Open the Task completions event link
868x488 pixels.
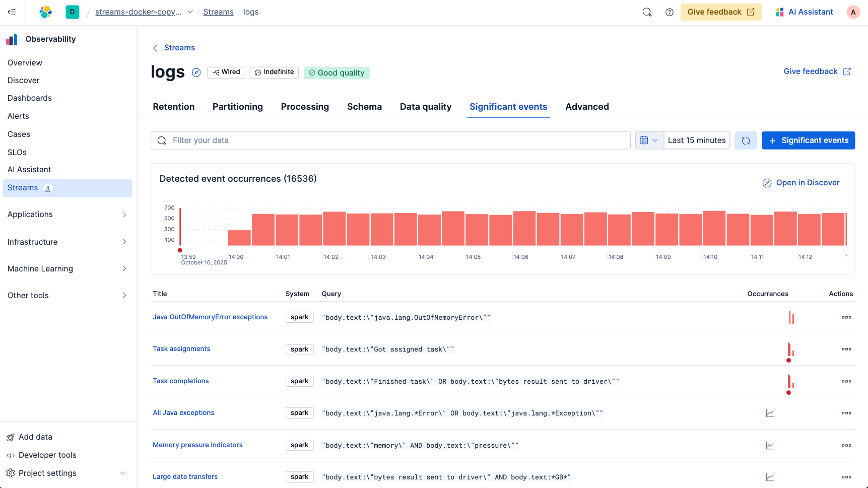coord(180,381)
